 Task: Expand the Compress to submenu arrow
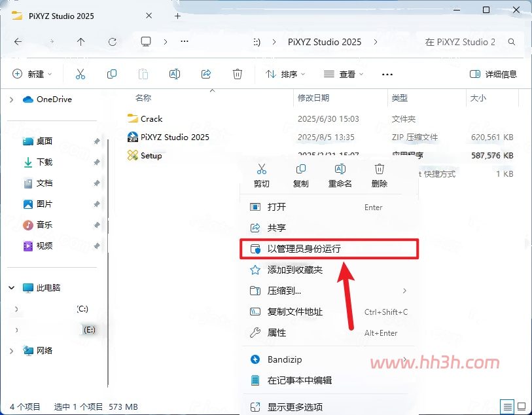[x=404, y=291]
